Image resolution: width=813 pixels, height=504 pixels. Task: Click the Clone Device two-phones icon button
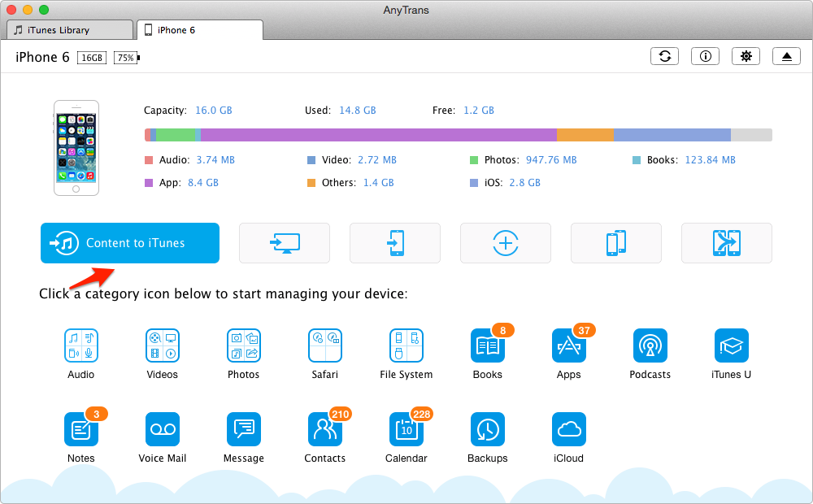[616, 243]
